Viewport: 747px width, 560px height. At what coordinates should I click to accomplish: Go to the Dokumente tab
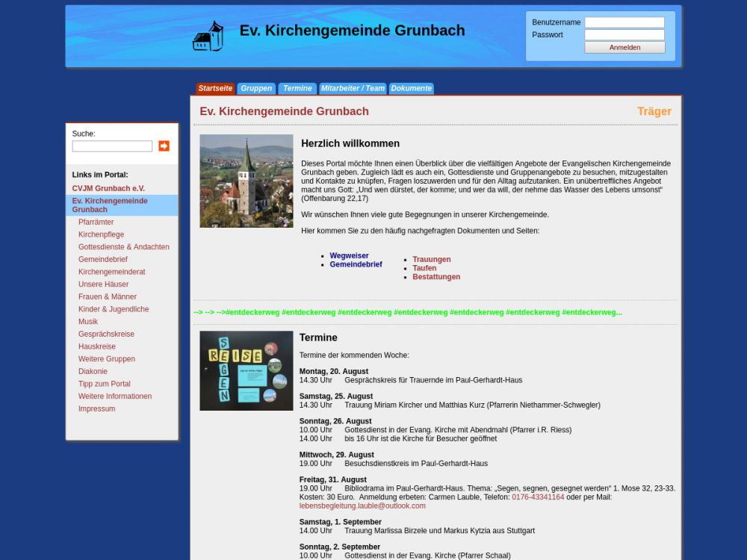(x=411, y=88)
